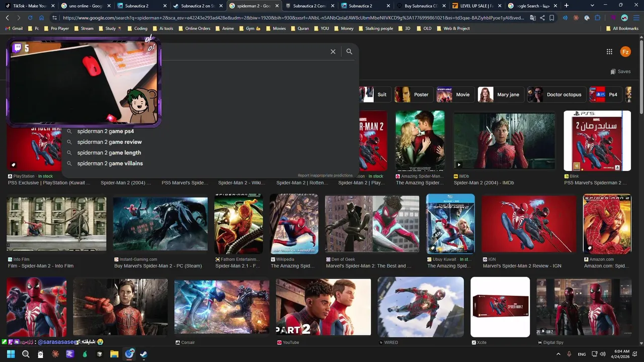Select the Ps4 filter chip
This screenshot has width=644, height=362.
pos(605,95)
